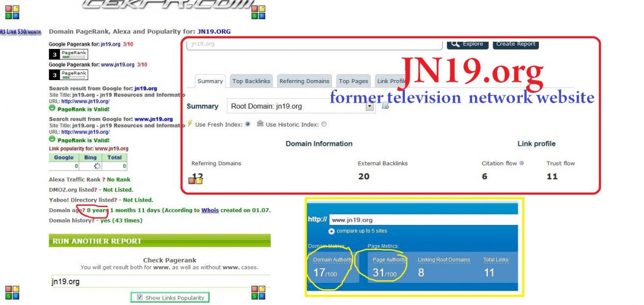Click the Domain Authority label
This screenshot has width=644, height=305.
coord(333,260)
